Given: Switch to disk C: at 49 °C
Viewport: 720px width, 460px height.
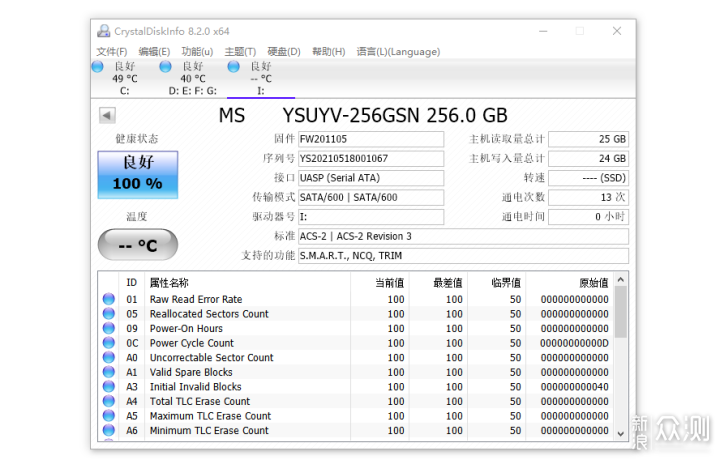Looking at the screenshot, I should click(x=124, y=79).
